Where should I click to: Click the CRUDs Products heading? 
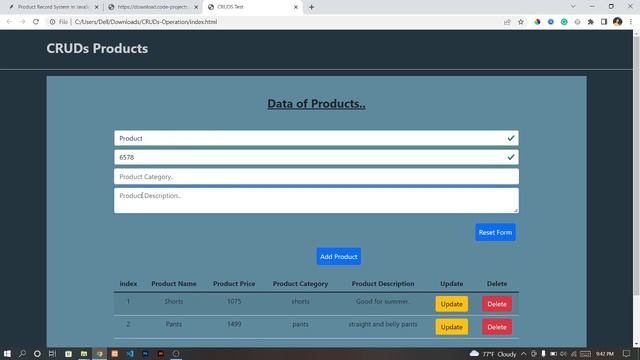(97, 48)
